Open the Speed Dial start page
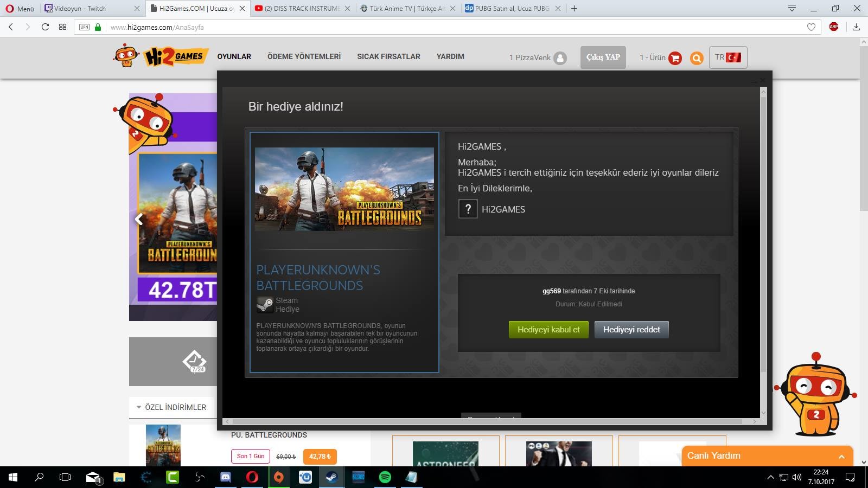 click(x=62, y=27)
